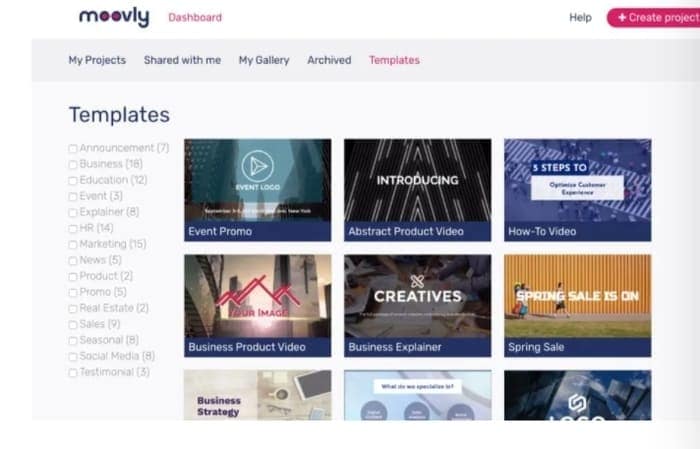Screen dimensions: 700x449
Task: Choose the Business Explainer template
Action: (417, 306)
